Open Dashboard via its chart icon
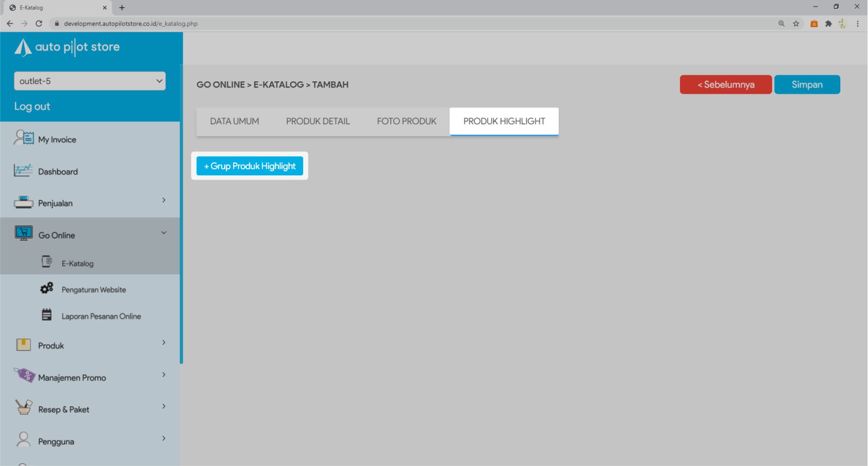Screen dimensions: 868x466 (x=23, y=170)
